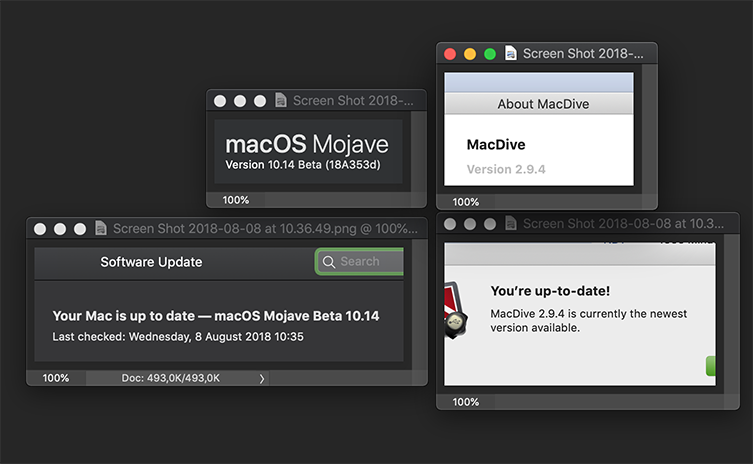The height and width of the screenshot is (464, 753).
Task: Click the document icon in You're up-to-date window title
Action: tap(510, 225)
